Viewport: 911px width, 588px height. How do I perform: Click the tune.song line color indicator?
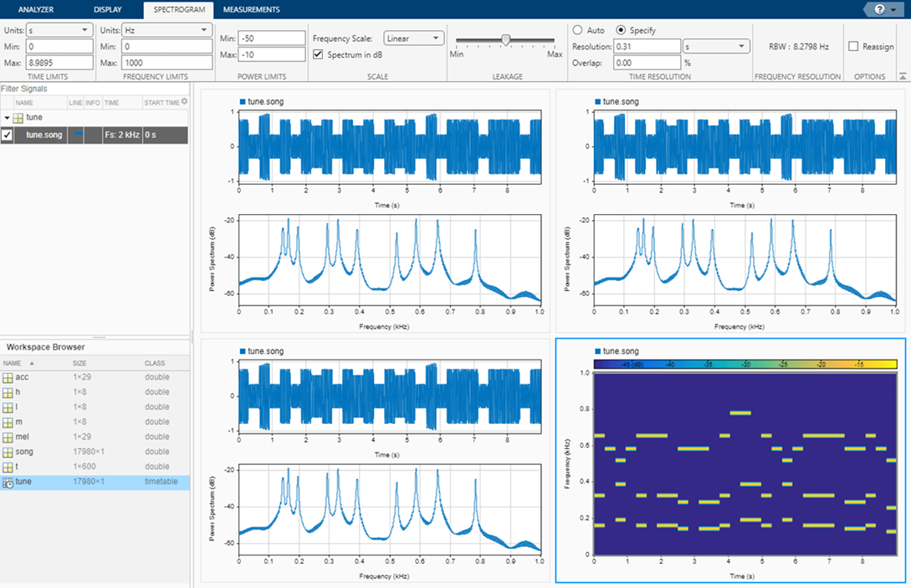pos(78,135)
